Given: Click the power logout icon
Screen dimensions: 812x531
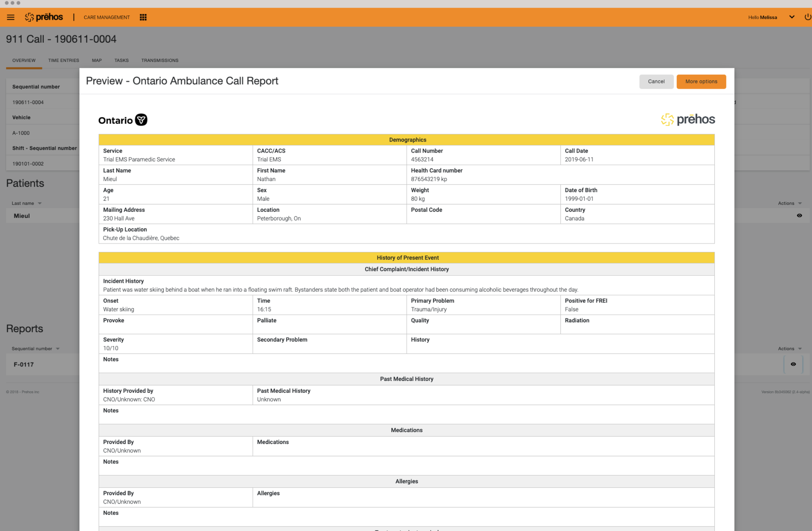Looking at the screenshot, I should pos(807,17).
